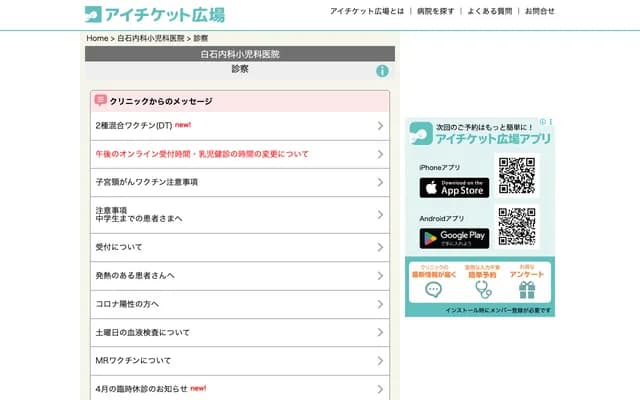
Task: Click the アイチケット広場 logo in the header
Action: 155,15
